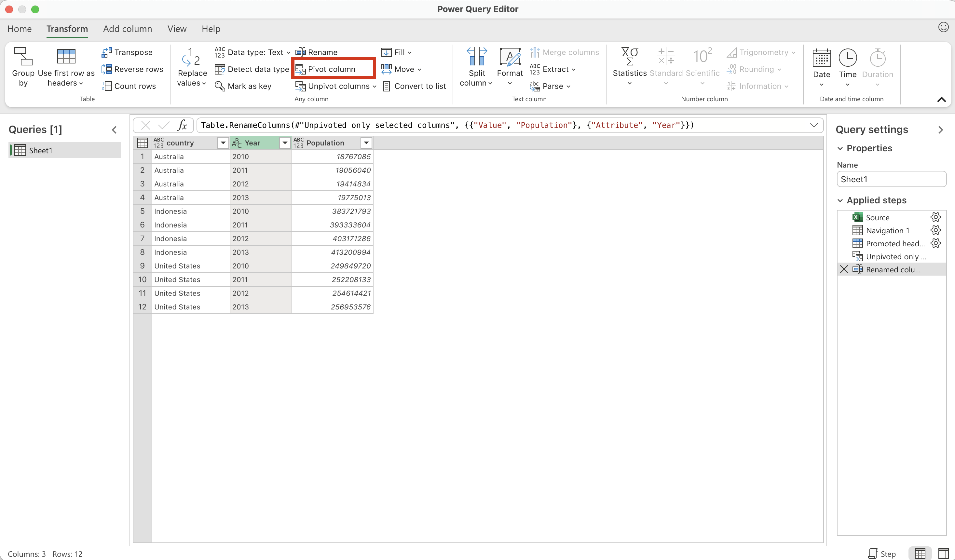Switch to the data grid view icon
The width and height of the screenshot is (955, 560).
pos(920,553)
